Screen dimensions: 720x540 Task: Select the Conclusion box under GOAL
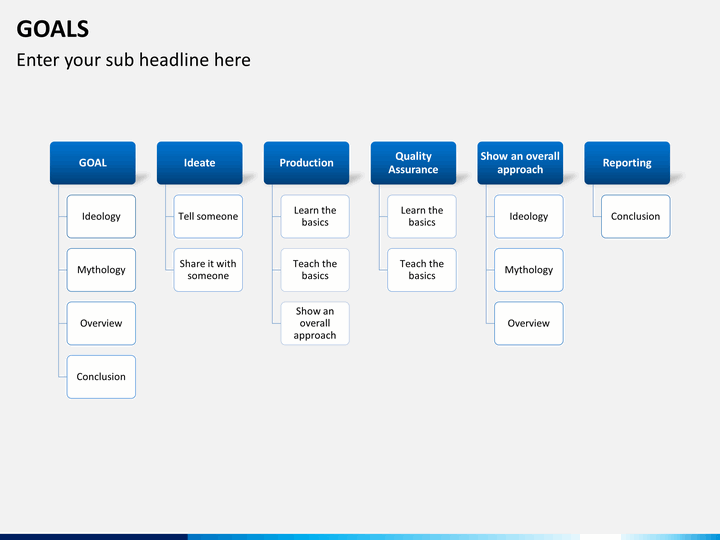101,377
